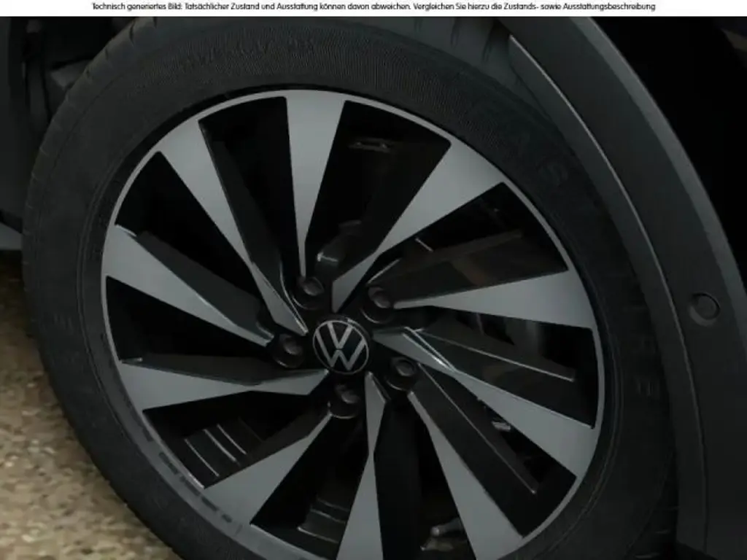Click the VW logo center cap

click(341, 346)
